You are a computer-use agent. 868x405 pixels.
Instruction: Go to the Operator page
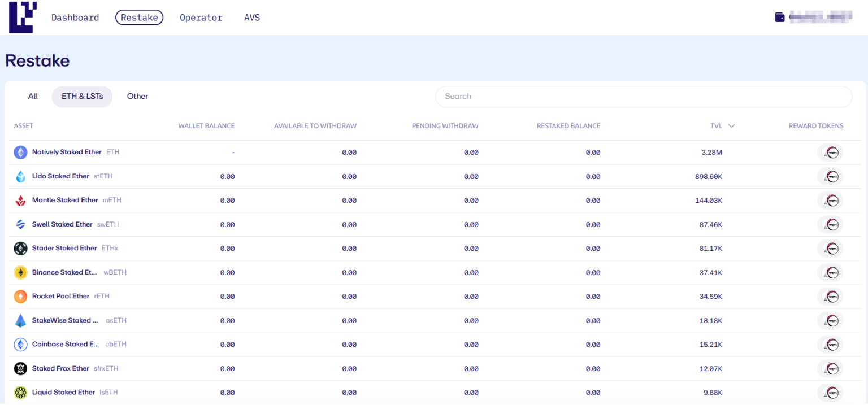click(201, 18)
